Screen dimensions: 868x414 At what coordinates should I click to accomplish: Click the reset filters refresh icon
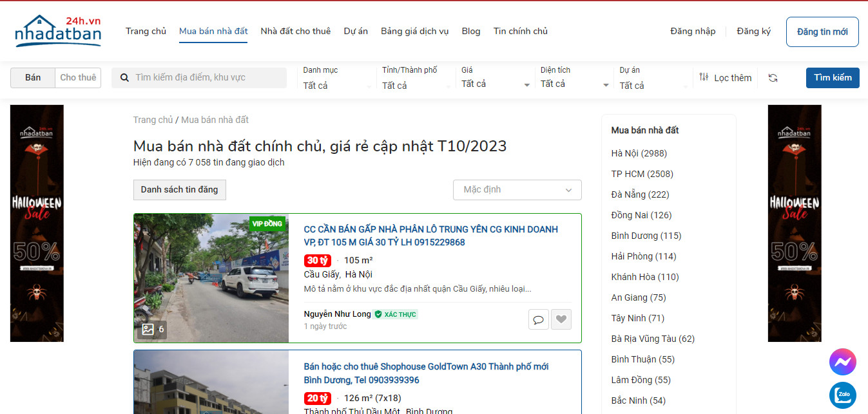pos(773,77)
